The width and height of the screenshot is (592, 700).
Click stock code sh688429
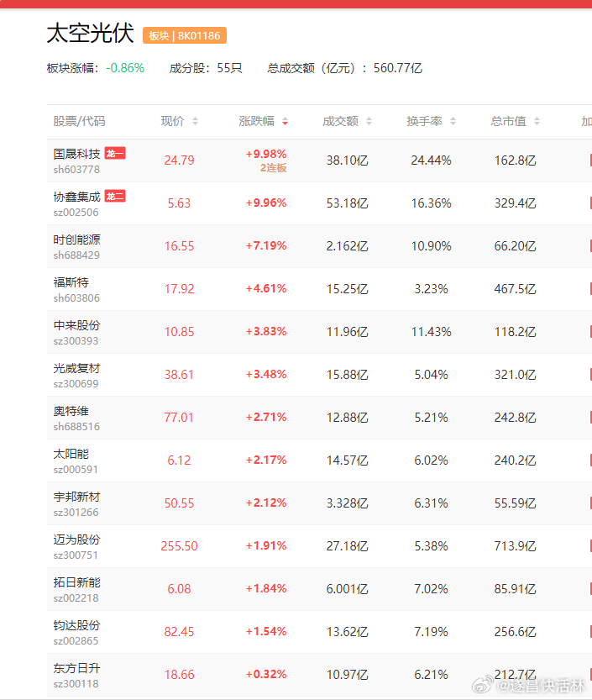pyautogui.click(x=76, y=255)
